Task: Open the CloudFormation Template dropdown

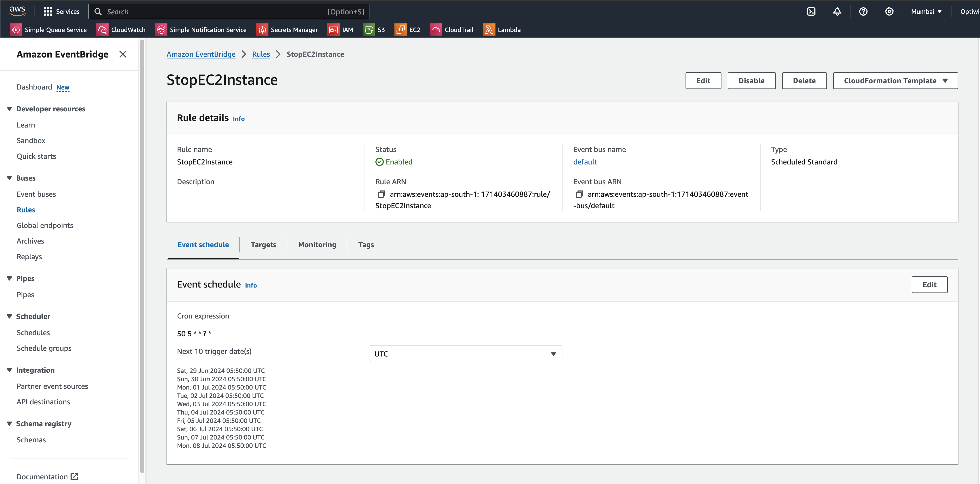Action: 895,80
